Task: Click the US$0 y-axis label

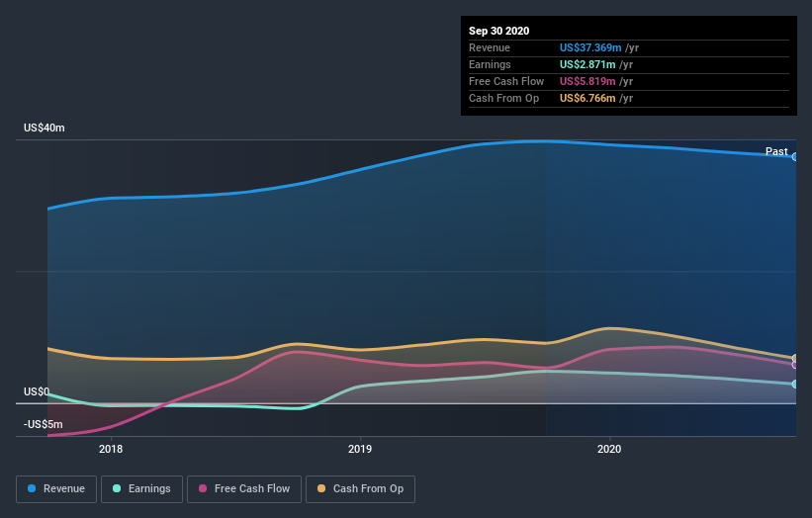Action: [x=37, y=391]
